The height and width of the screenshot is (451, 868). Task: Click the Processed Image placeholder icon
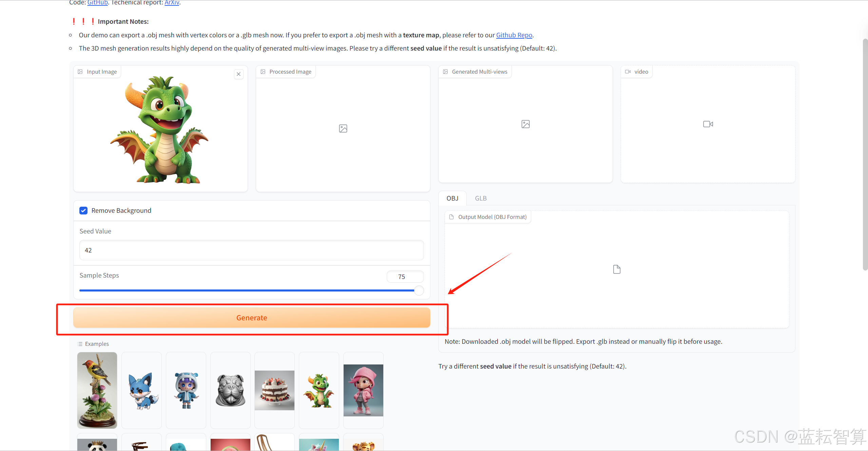point(343,128)
